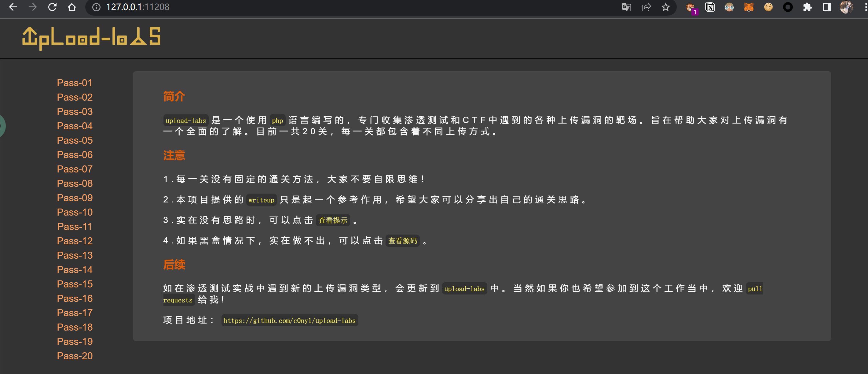868x374 pixels.
Task: Click 'upload-labs' tag in intro paragraph
Action: [x=186, y=120]
